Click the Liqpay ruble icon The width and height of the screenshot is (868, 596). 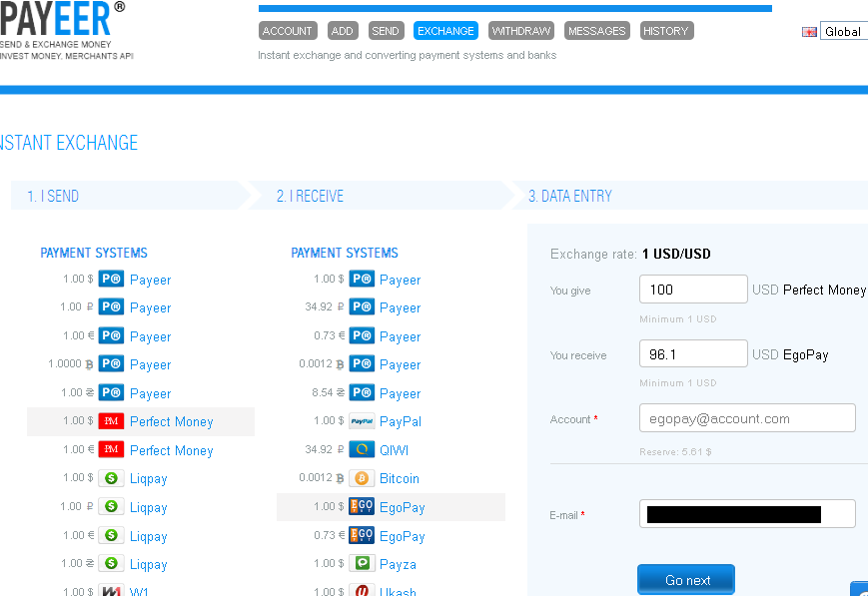[x=111, y=507]
